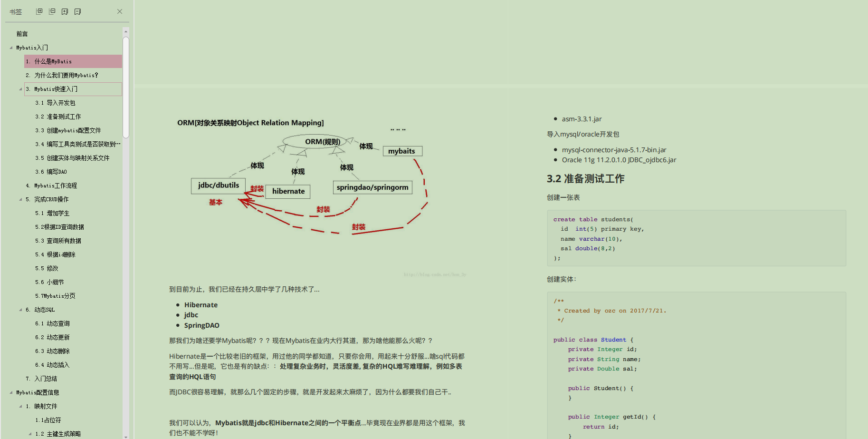This screenshot has width=868, height=439.
Task: Click the public class Student code line
Action: point(593,340)
